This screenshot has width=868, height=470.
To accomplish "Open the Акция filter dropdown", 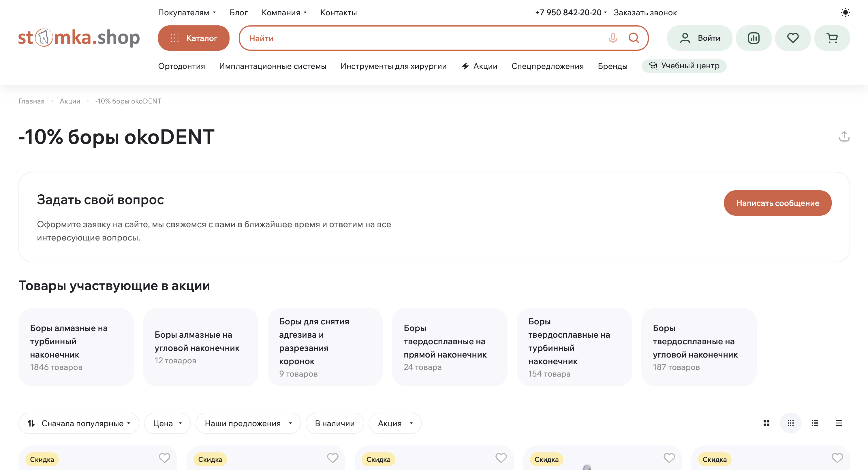I will 395,423.
